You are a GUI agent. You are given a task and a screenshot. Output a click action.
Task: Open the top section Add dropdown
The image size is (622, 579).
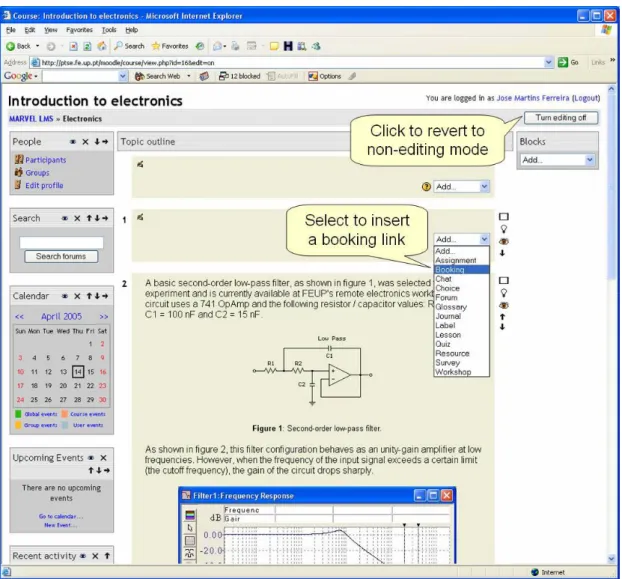(462, 186)
